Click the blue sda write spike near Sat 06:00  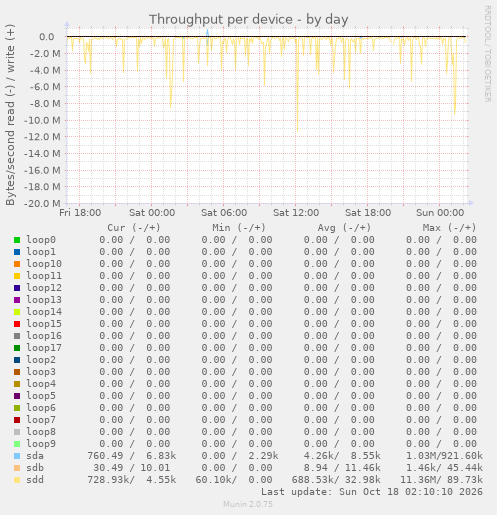[207, 32]
